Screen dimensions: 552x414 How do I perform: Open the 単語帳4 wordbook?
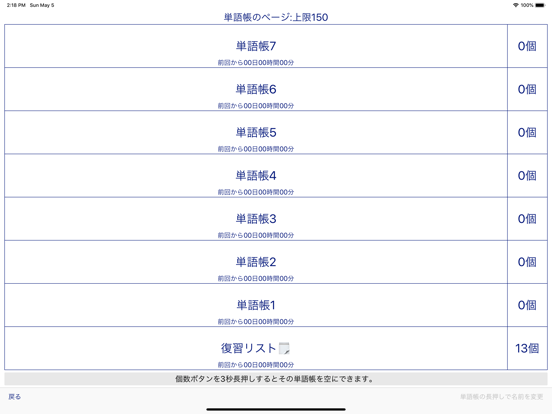(x=256, y=176)
